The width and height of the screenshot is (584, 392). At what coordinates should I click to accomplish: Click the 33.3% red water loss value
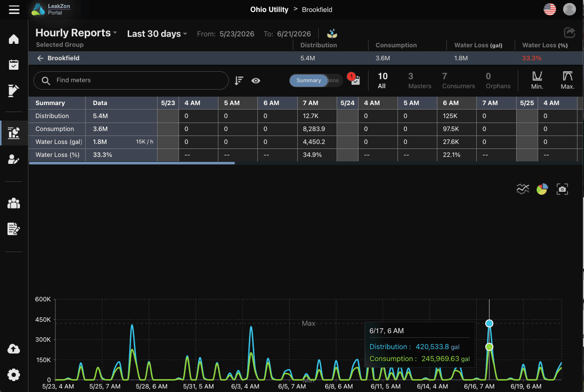pos(532,58)
